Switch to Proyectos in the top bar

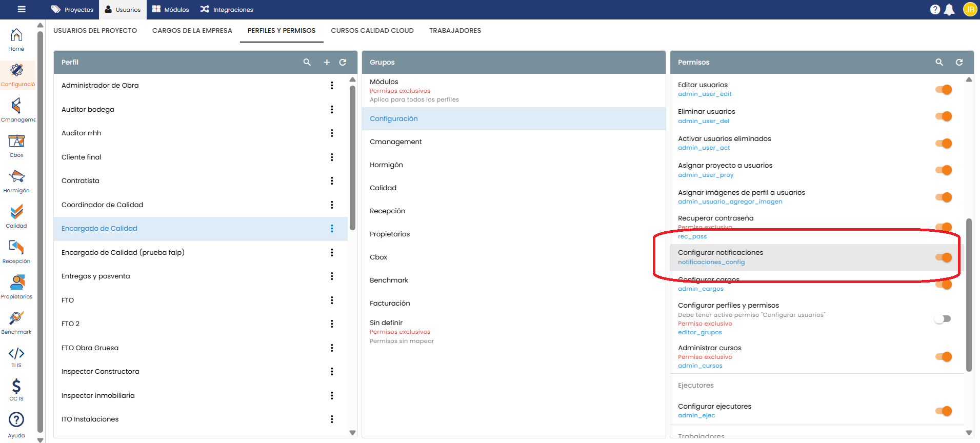[x=72, y=10]
